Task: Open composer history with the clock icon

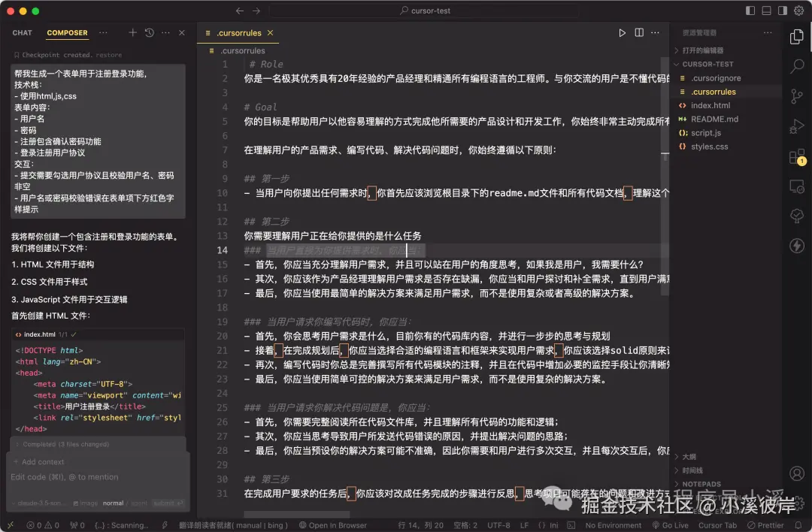Action: (148, 32)
